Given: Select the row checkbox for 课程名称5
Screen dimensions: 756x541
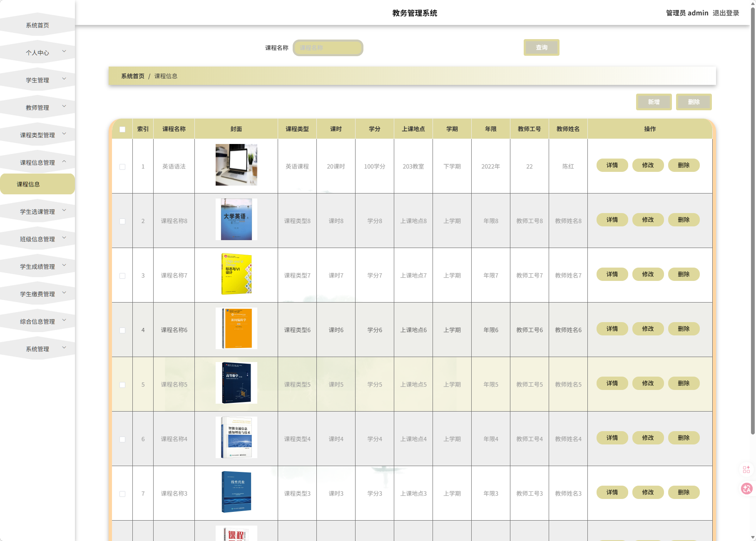Looking at the screenshot, I should click(x=122, y=385).
